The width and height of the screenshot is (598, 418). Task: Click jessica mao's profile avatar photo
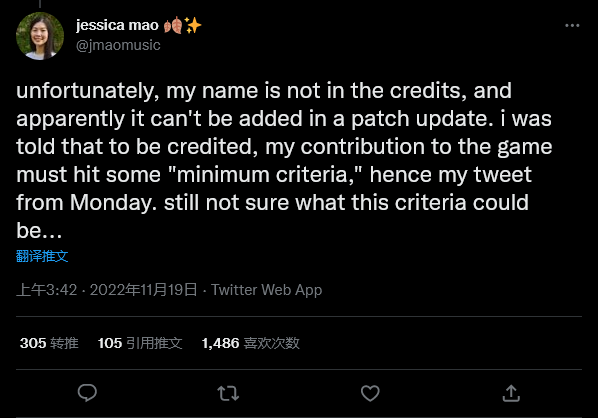[x=40, y=36]
